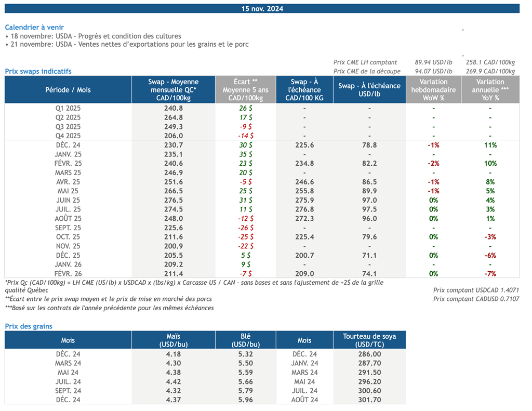
Task: Click the 276.5 swap value for JUIN 25
Action: (x=173, y=201)
